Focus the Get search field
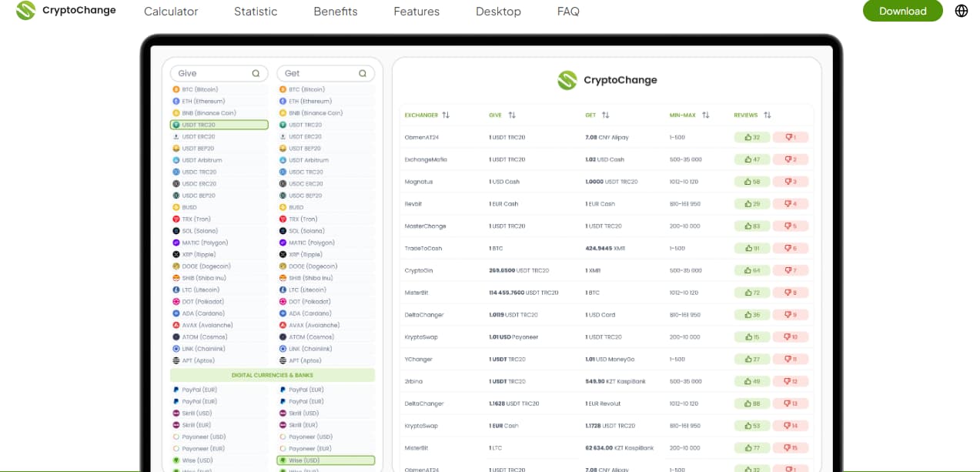 point(326,74)
